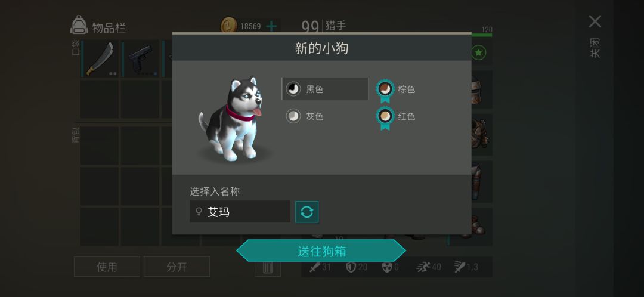Tap the husky puppy preview image
This screenshot has height=297, width=644.
coord(232,118)
